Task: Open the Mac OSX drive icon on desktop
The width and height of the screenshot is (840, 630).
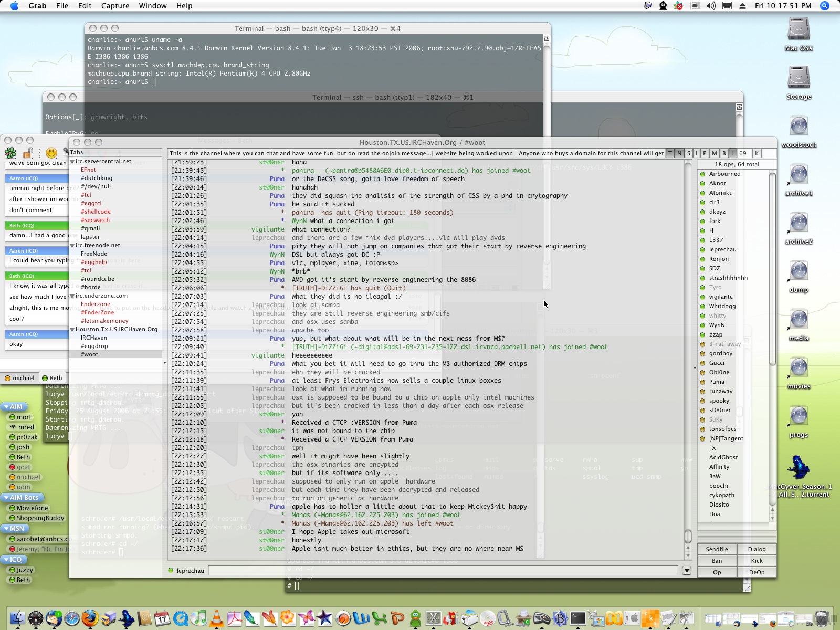Action: (799, 29)
